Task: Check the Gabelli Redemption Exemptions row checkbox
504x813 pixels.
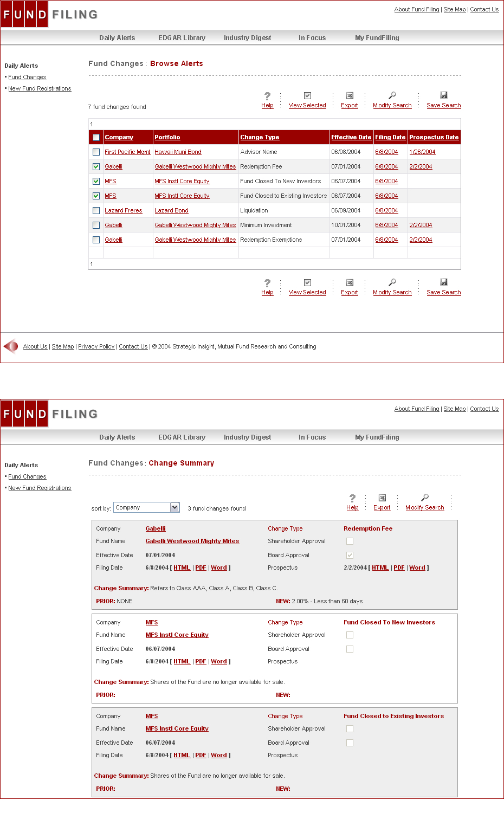Action: point(96,240)
